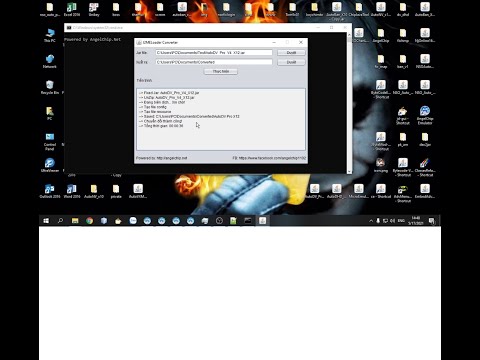Screen dimensions: 480x360
Task: Open the notification center icon
Action: tap(432, 221)
